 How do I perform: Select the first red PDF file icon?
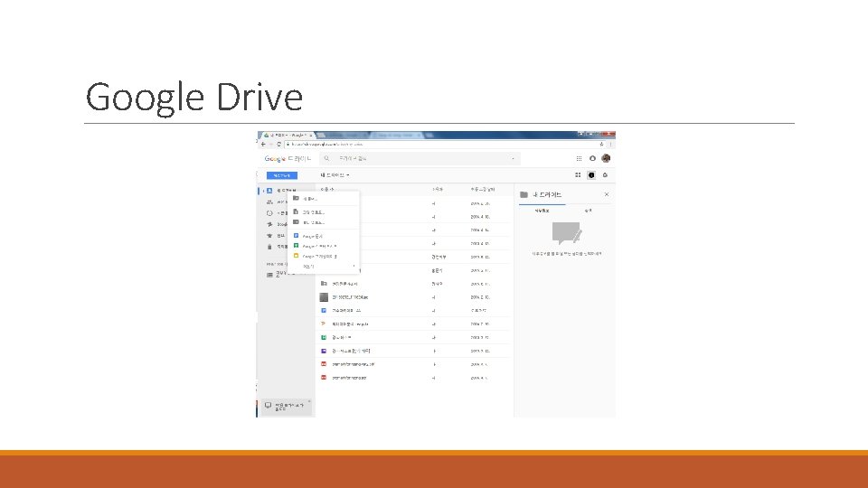tap(324, 364)
